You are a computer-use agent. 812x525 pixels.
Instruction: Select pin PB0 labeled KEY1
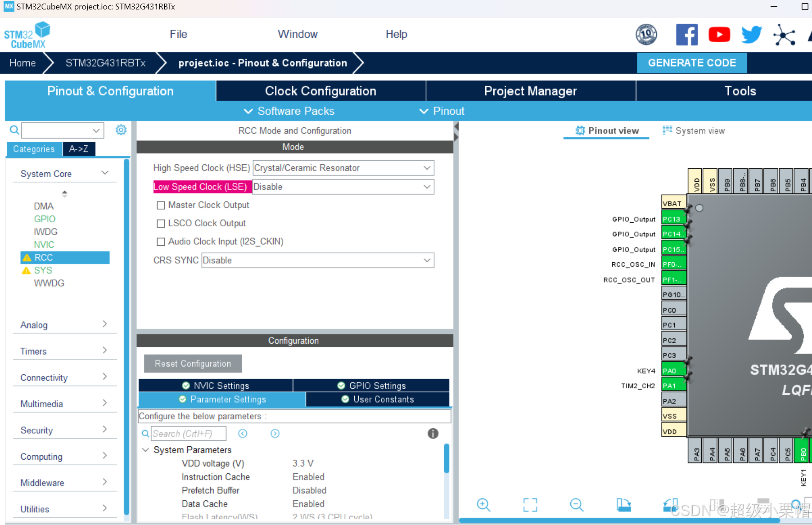[802, 450]
